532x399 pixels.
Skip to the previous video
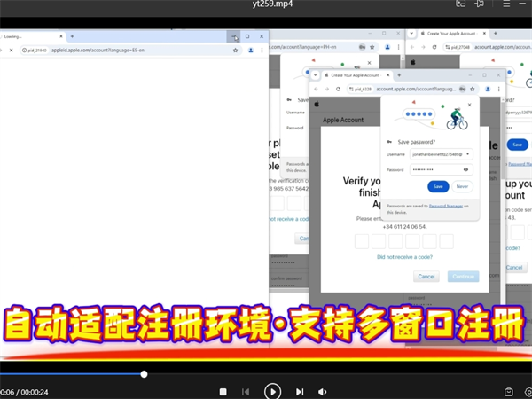pyautogui.click(x=246, y=392)
